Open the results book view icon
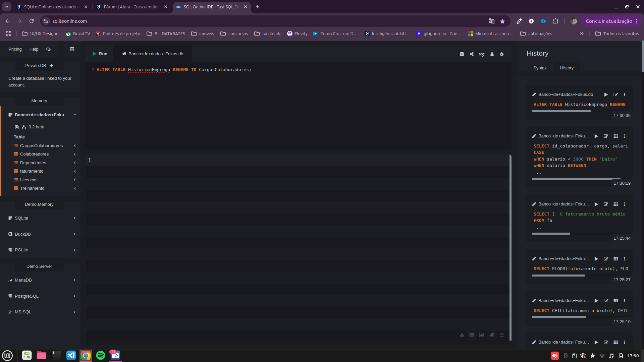The image size is (644, 362). [x=492, y=335]
